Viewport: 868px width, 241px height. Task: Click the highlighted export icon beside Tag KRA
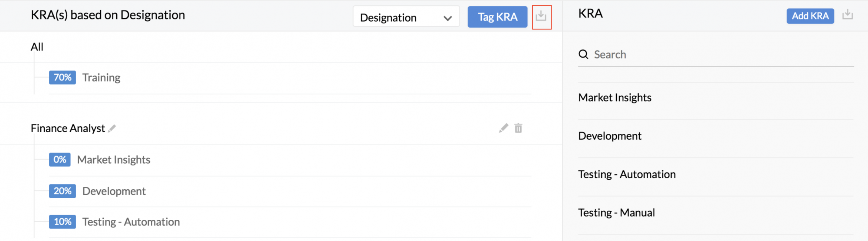(541, 17)
